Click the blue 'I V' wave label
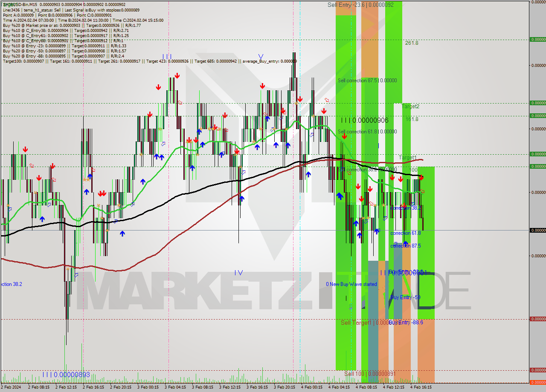The height and width of the screenshot is (392, 546). coord(239,273)
